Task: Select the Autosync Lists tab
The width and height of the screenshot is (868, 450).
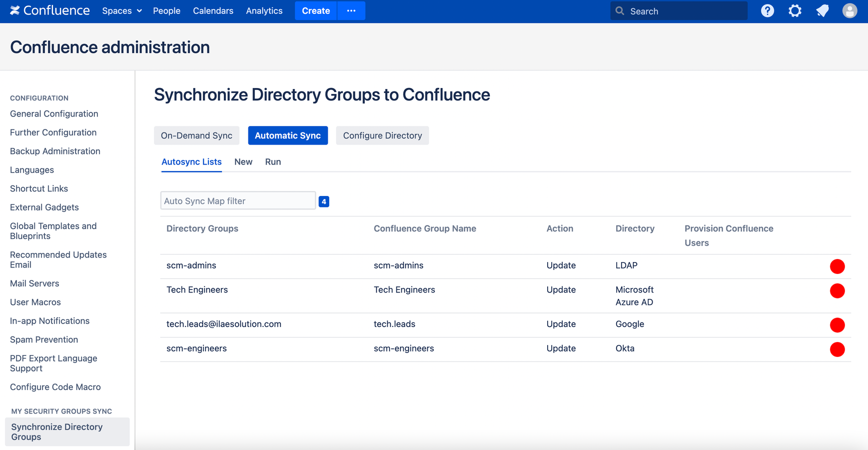Action: click(x=191, y=162)
